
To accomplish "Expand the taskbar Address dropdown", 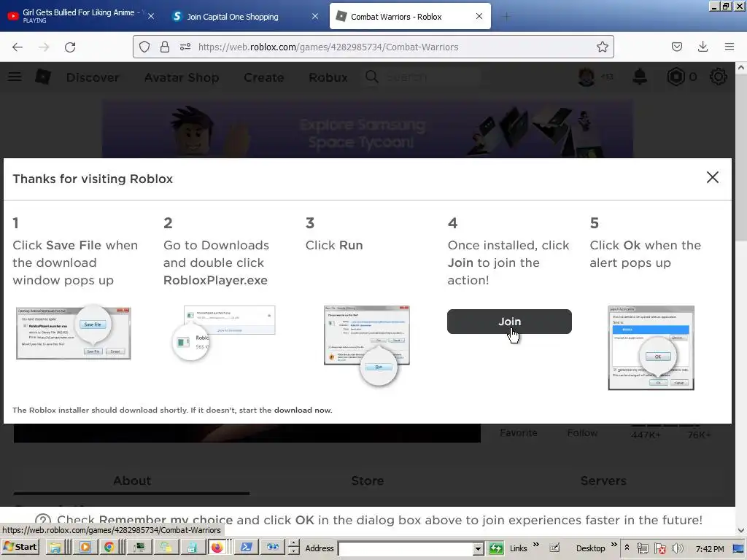I will (479, 548).
